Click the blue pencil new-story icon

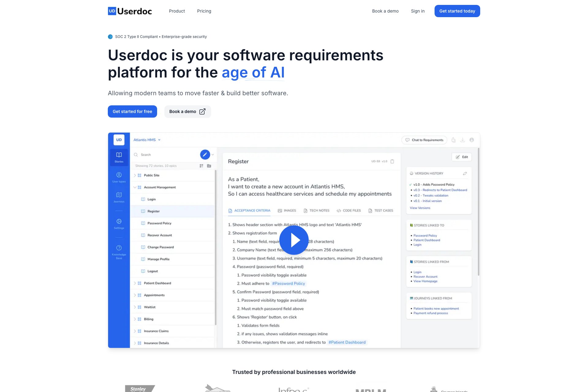point(205,154)
